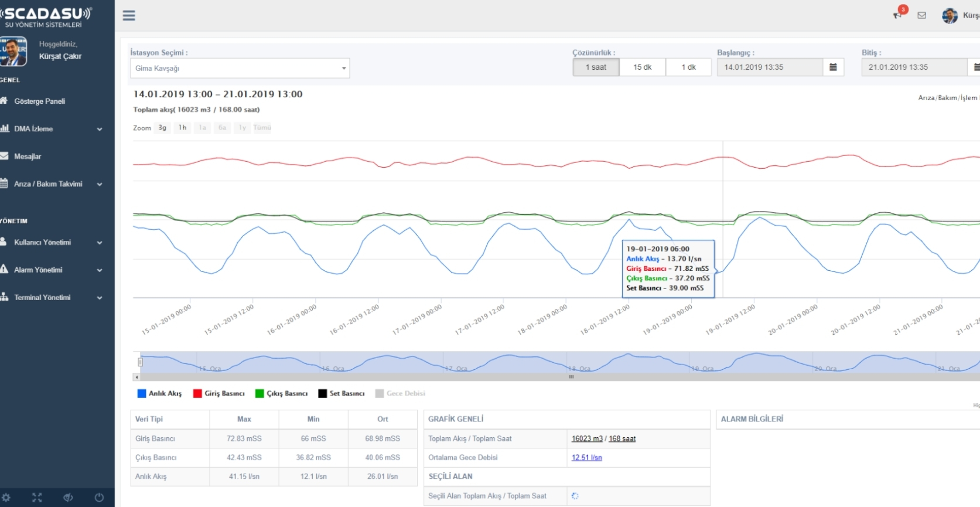This screenshot has width=980, height=507.
Task: Open the mail envelope icon
Action: [x=922, y=16]
